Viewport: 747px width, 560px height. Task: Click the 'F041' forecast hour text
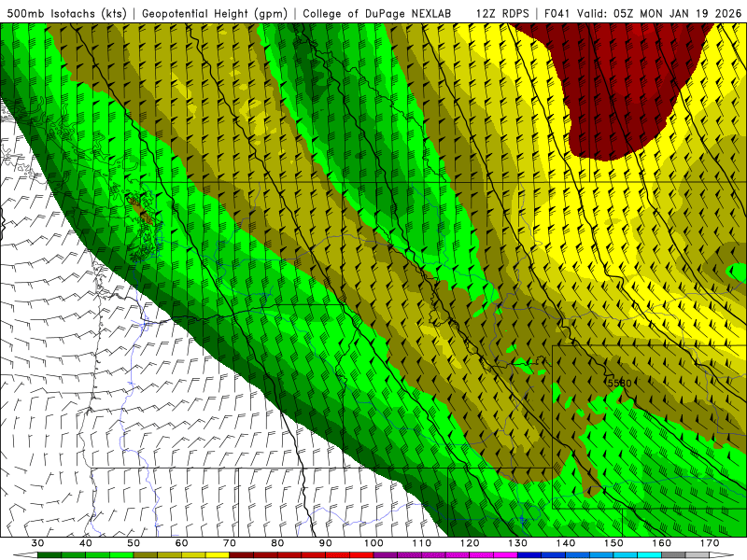coord(557,13)
